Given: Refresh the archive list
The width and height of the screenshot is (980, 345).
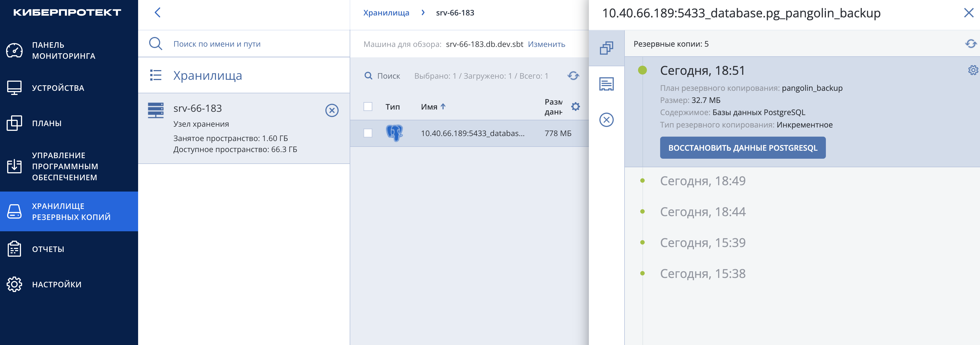Looking at the screenshot, I should [573, 76].
